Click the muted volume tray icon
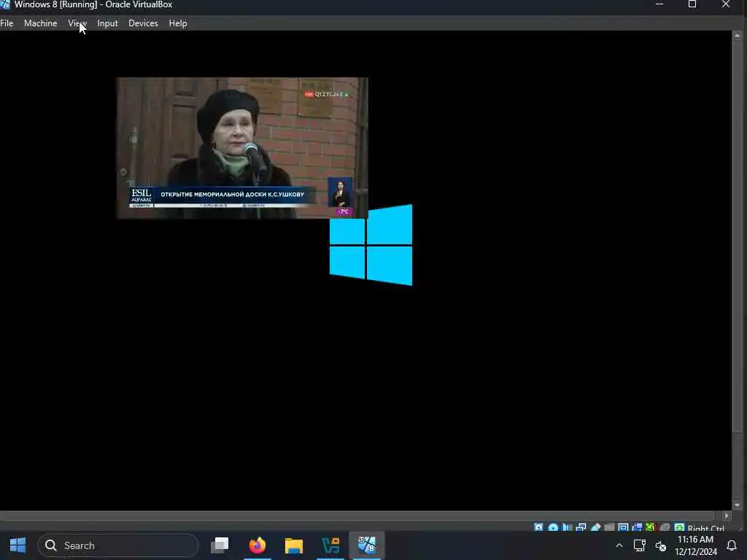The width and height of the screenshot is (747, 560). [x=661, y=545]
